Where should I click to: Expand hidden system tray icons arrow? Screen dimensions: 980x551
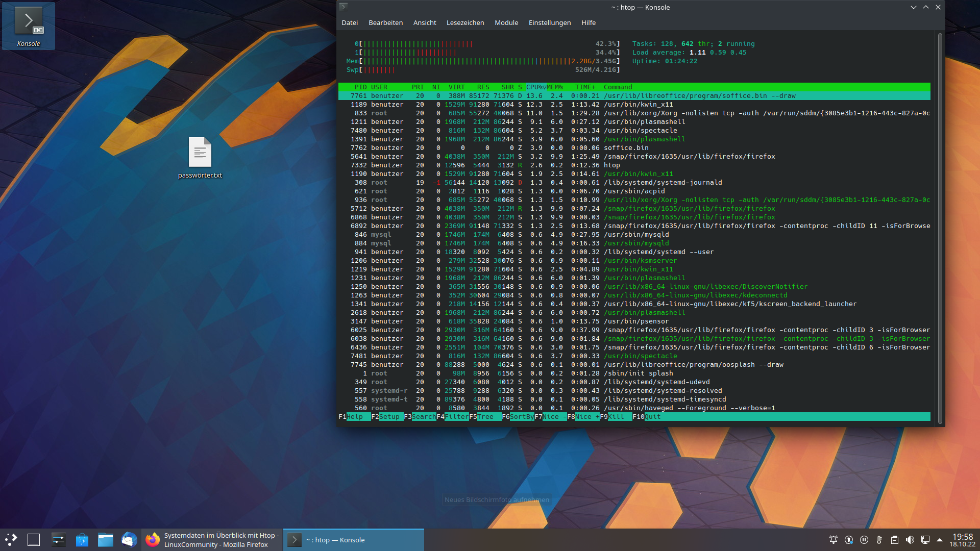click(940, 540)
